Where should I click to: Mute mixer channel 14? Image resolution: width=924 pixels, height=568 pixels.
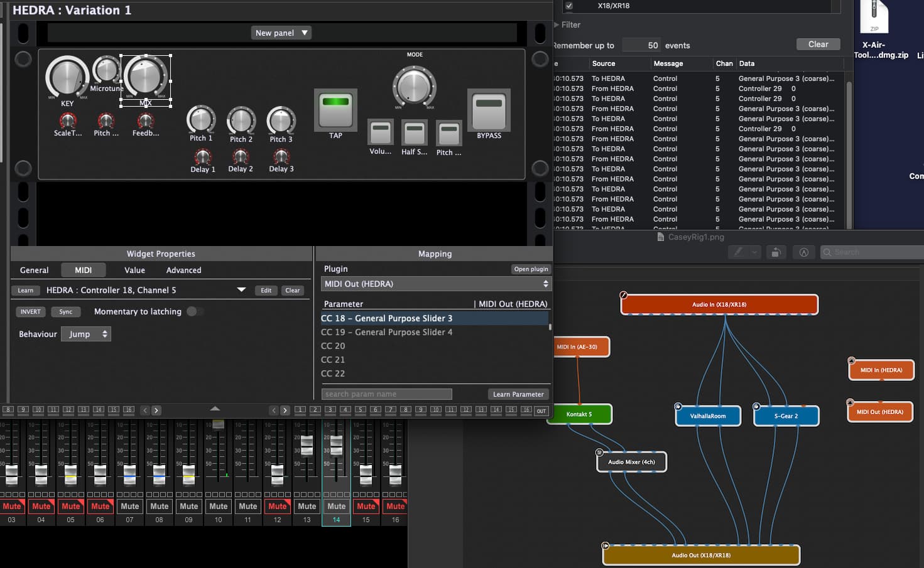pyautogui.click(x=336, y=506)
